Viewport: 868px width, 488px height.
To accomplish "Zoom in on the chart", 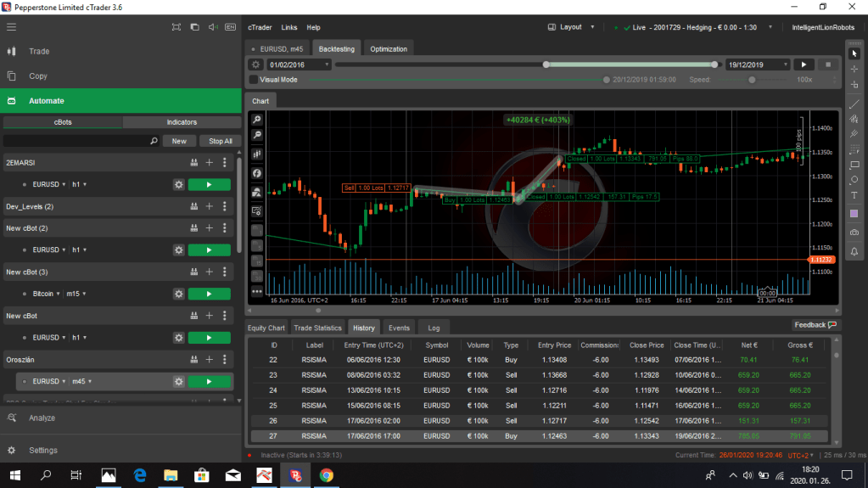I will [257, 121].
